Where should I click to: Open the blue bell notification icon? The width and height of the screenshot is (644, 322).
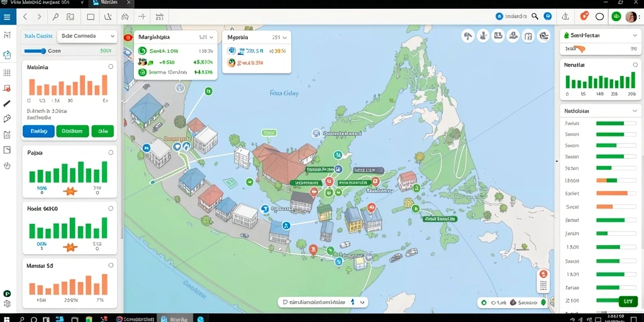(x=548, y=16)
